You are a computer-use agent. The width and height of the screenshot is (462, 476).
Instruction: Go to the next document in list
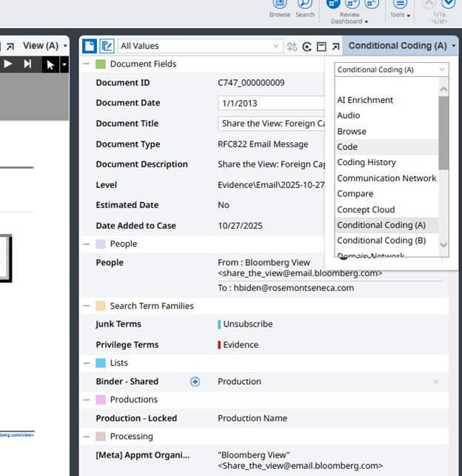coord(449,4)
